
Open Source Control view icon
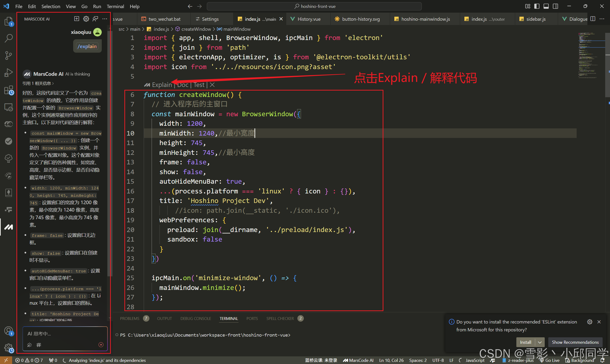(x=9, y=56)
